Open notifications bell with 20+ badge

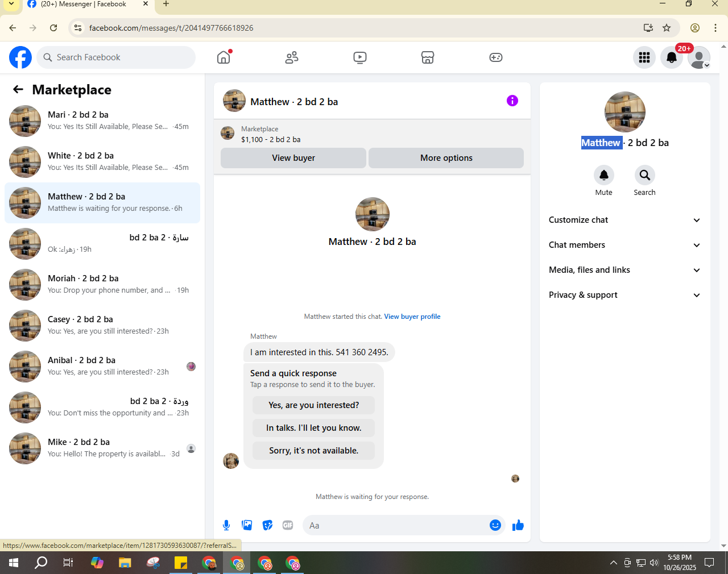point(672,57)
